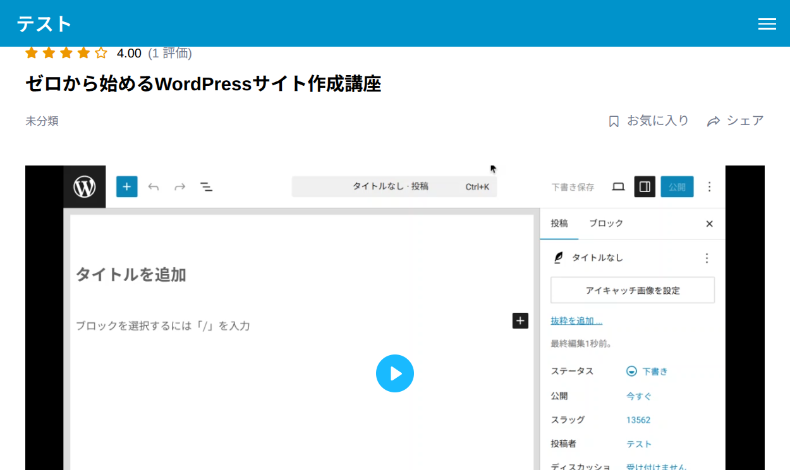Click the ディスカッション 受け付けません setting
Screen dimensions: 790x470
click(x=655, y=466)
